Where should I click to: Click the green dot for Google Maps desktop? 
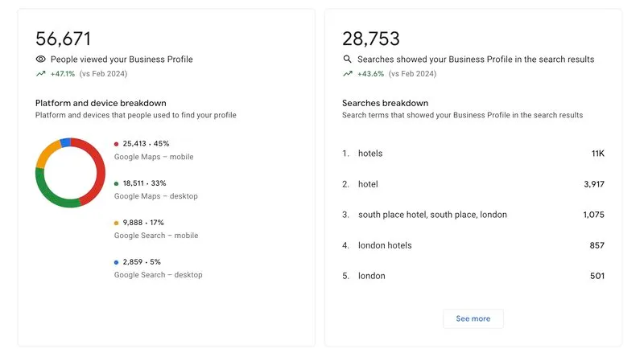point(117,183)
